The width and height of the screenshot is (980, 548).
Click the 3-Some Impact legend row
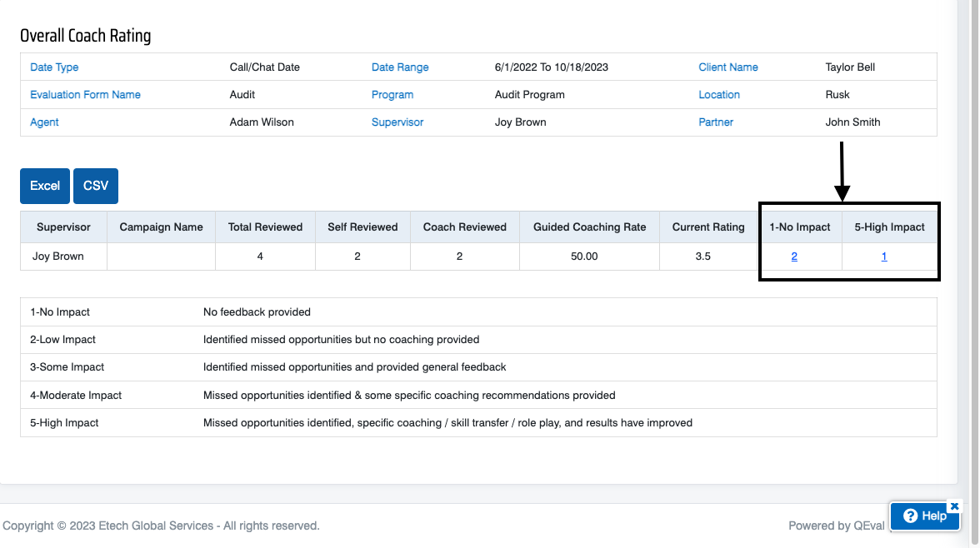(x=67, y=367)
